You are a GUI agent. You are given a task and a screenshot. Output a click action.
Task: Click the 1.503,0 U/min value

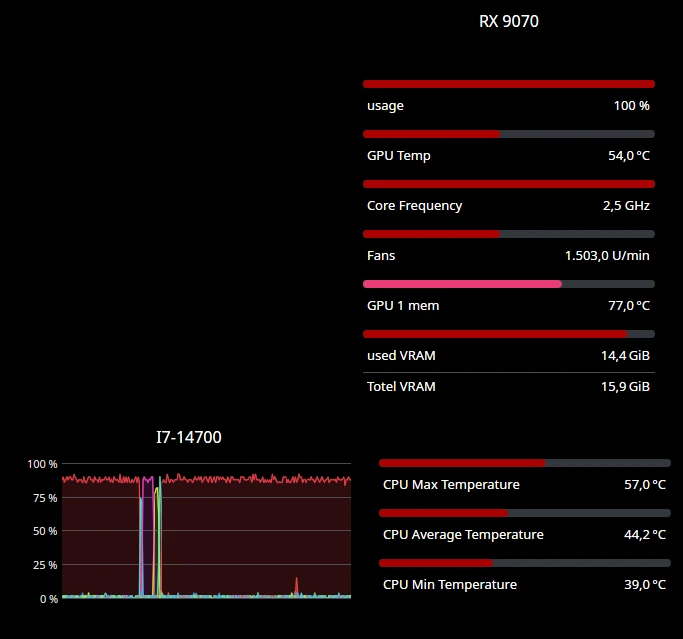607,255
